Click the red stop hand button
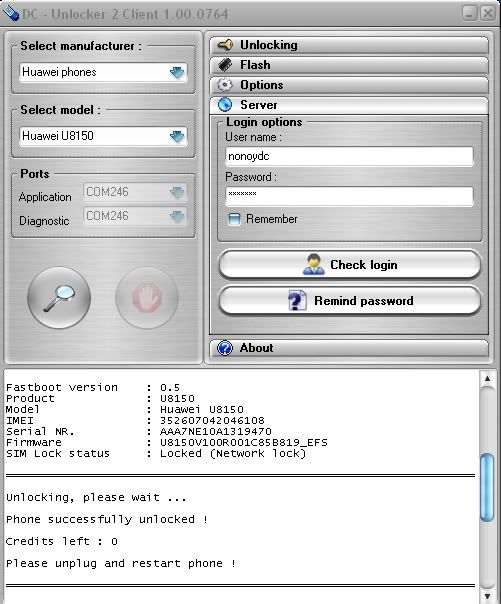Image resolution: width=501 pixels, height=604 pixels. click(147, 298)
